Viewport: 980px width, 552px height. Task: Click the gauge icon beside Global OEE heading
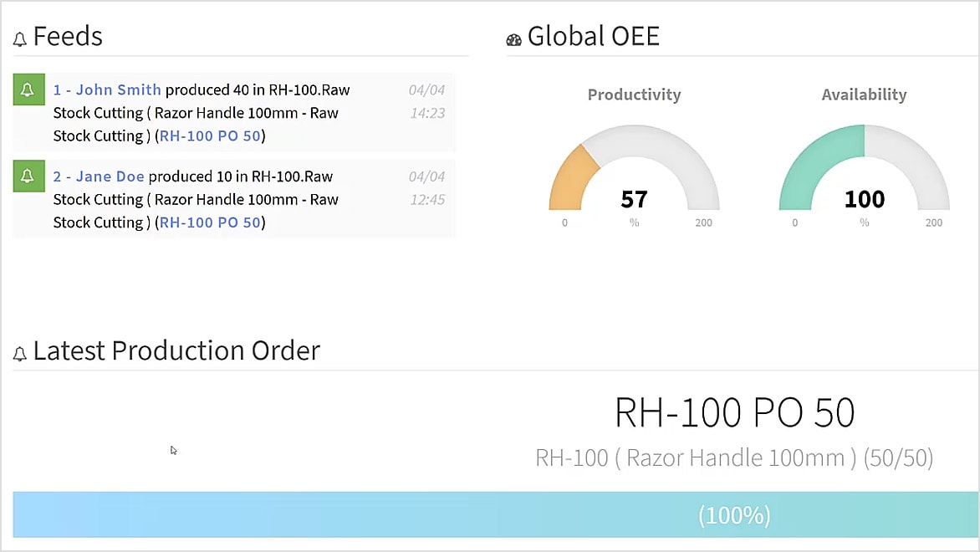[513, 38]
